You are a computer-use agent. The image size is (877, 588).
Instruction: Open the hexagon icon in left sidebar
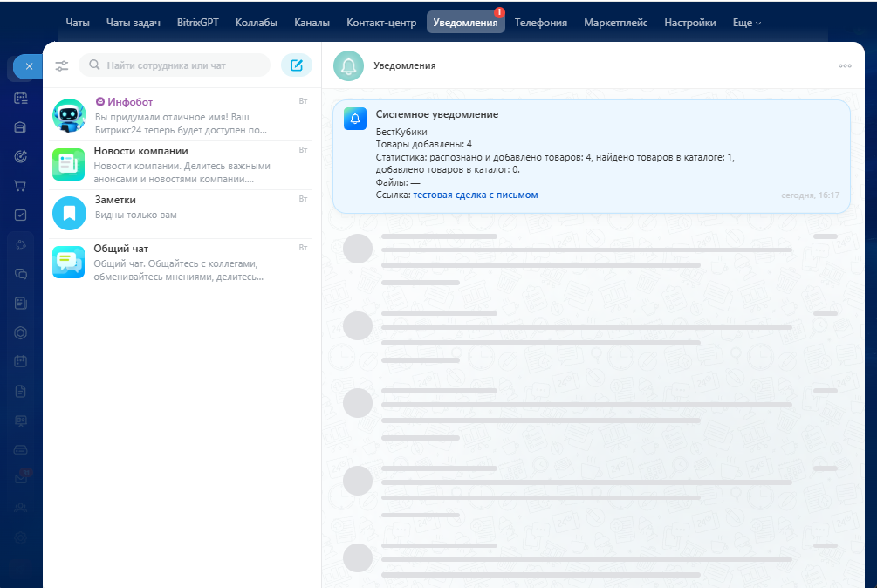(x=20, y=332)
